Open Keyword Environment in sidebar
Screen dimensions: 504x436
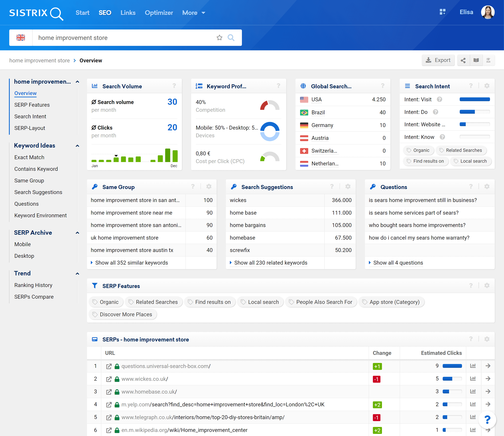pyautogui.click(x=41, y=216)
